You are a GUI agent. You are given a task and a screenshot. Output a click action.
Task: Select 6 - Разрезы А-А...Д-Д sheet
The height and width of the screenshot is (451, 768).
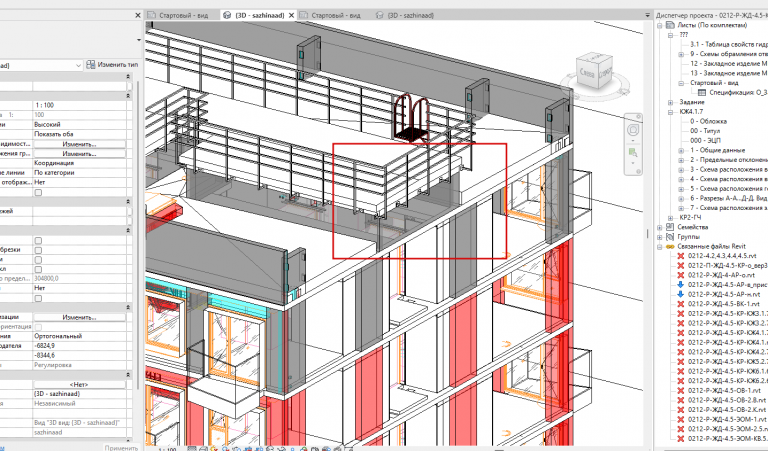pos(728,199)
